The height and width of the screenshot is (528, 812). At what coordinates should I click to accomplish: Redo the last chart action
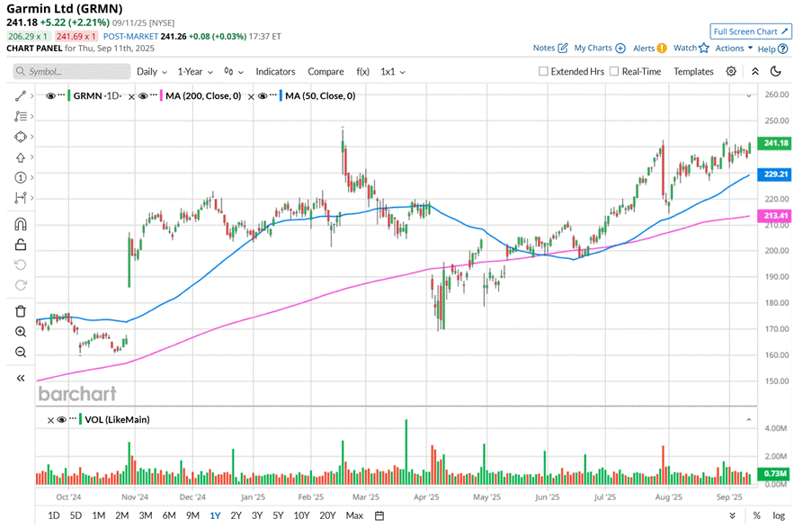point(20,285)
